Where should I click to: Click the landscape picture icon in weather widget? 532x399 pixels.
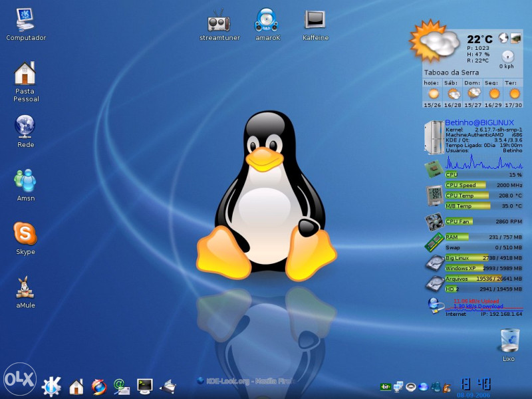tap(516, 38)
